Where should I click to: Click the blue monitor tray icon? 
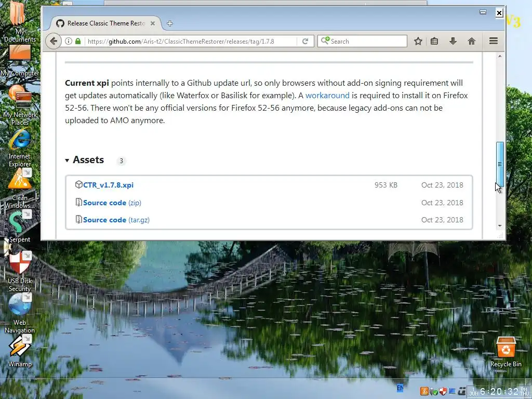452,392
